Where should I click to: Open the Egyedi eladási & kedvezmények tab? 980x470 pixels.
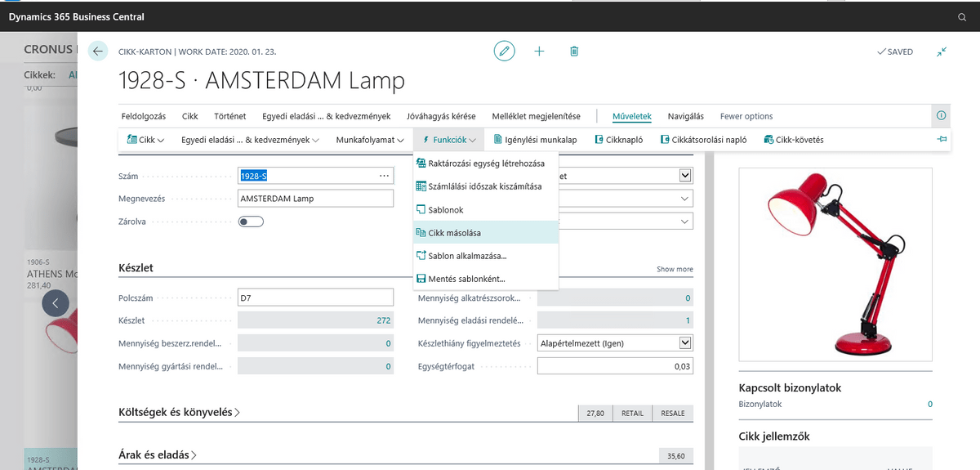326,116
